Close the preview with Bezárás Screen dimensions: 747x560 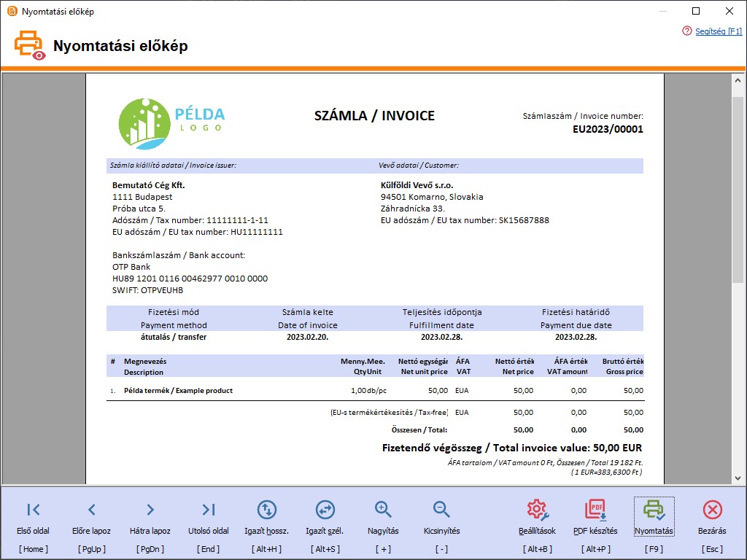[712, 510]
